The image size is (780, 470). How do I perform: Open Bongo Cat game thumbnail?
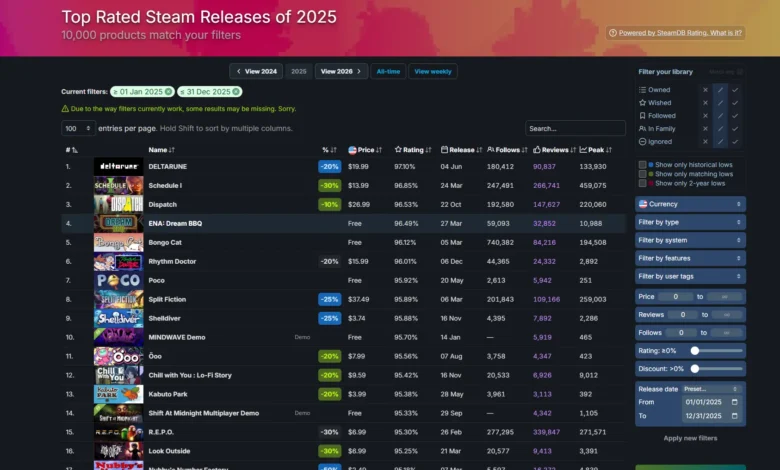(118, 242)
